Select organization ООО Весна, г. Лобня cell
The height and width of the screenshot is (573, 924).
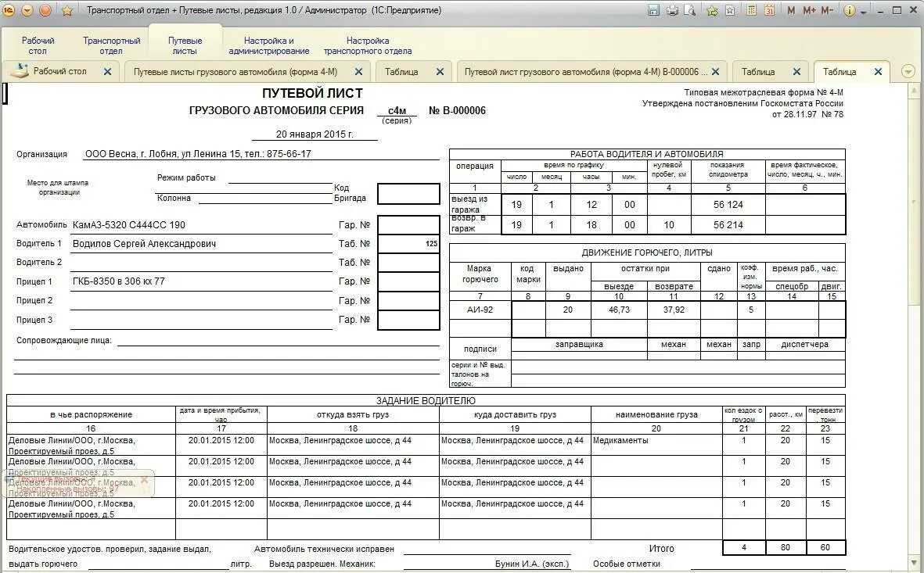coord(198,154)
